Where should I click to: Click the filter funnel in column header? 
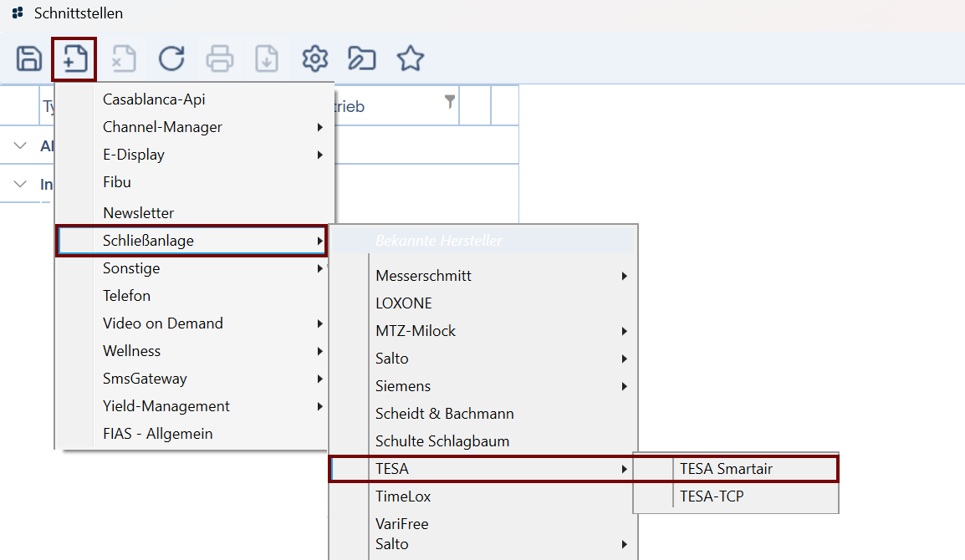point(450,101)
